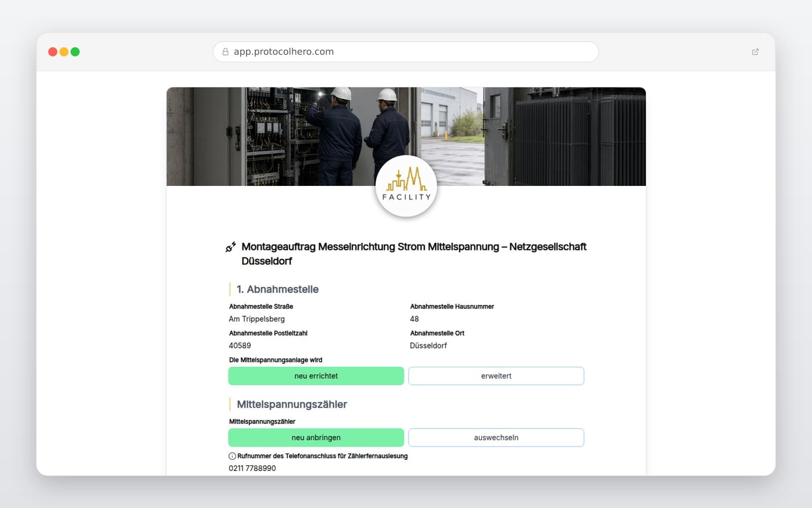Click 'Die Mittelspannungsanlage wird' label
Screen dimensions: 812x508
[x=276, y=360]
